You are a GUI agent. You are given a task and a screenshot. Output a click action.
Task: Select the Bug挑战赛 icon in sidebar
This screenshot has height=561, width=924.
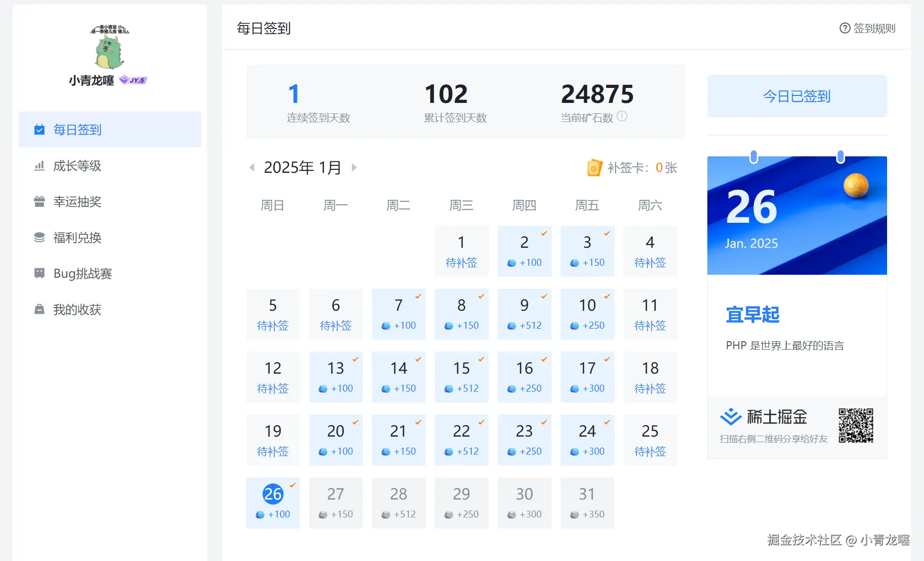(x=39, y=273)
